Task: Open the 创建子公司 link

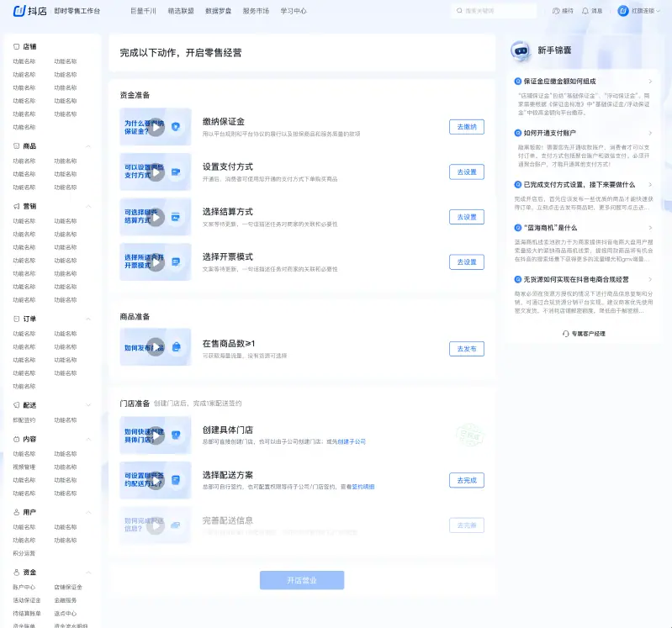Action: coord(352,441)
